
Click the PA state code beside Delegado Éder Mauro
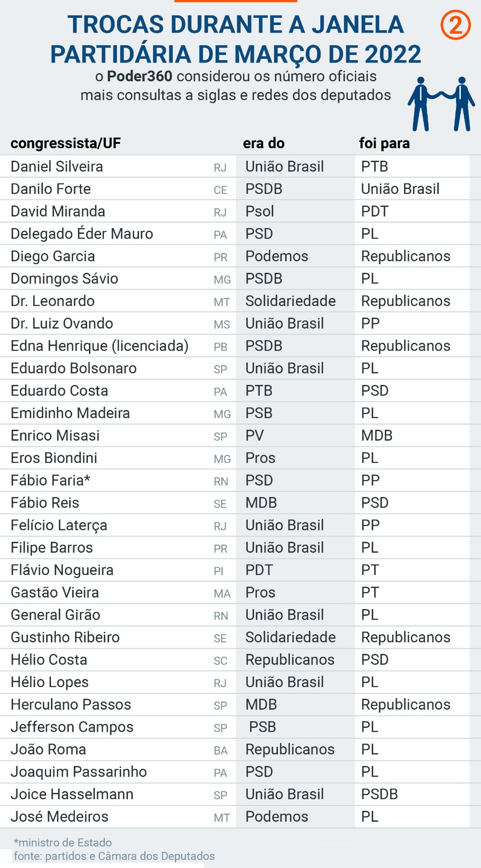pyautogui.click(x=220, y=235)
